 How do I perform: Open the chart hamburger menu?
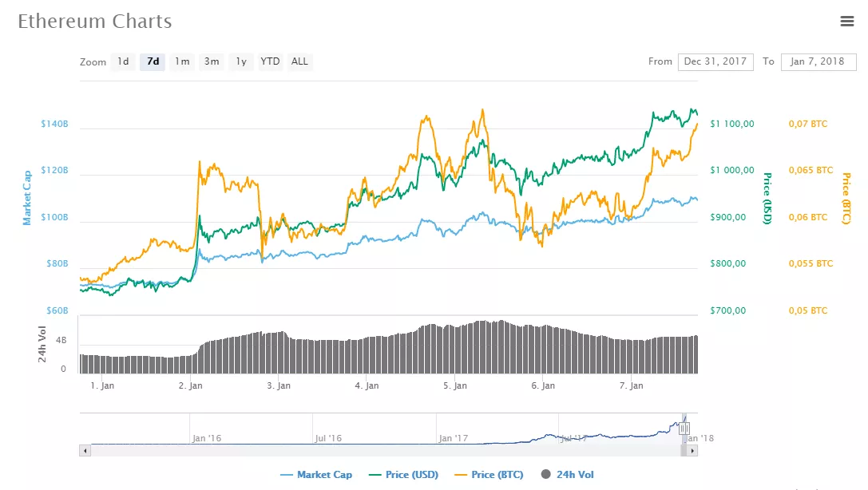tap(847, 22)
